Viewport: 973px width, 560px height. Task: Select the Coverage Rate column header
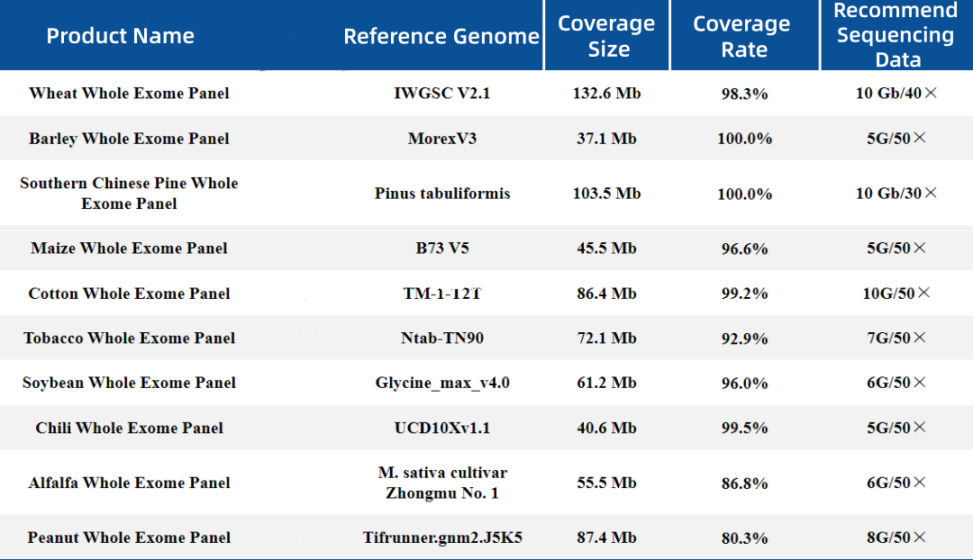pyautogui.click(x=743, y=37)
